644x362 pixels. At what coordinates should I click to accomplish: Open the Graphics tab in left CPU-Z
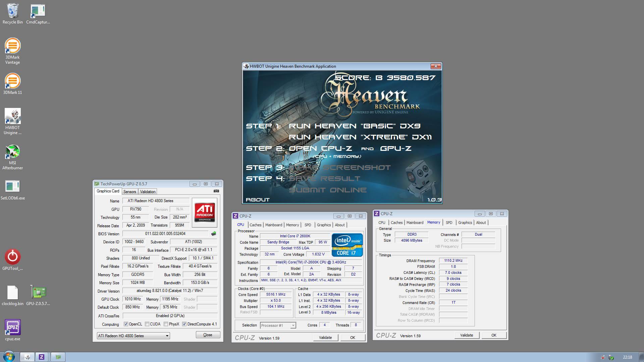(324, 225)
